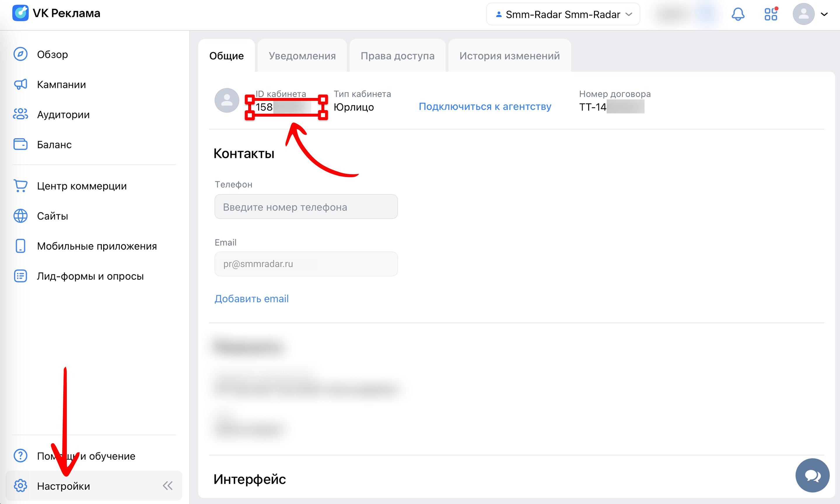
Task: Click Добавить email link
Action: [251, 298]
